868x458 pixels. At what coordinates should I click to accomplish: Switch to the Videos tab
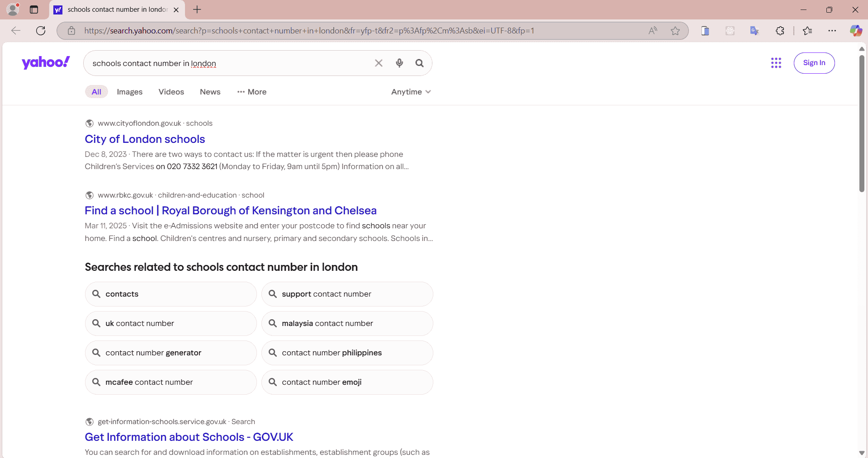click(x=171, y=92)
